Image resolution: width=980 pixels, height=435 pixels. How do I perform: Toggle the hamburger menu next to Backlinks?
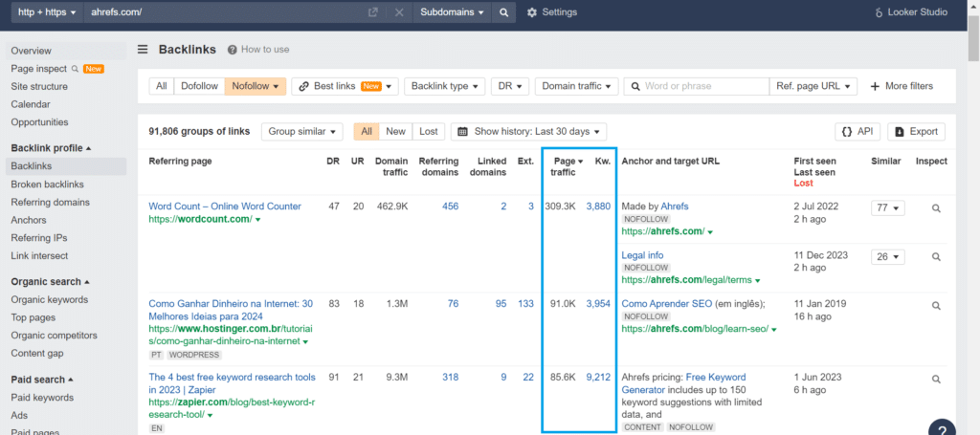pos(144,50)
